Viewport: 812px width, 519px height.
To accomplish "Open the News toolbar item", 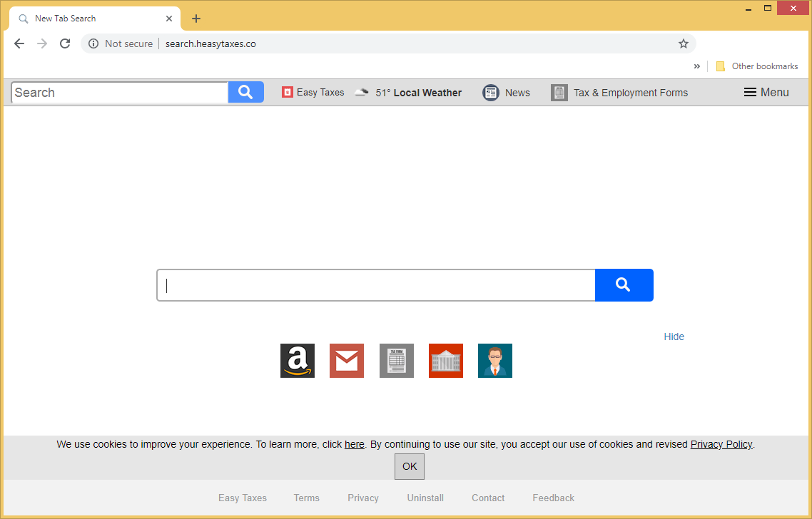I will (x=507, y=93).
